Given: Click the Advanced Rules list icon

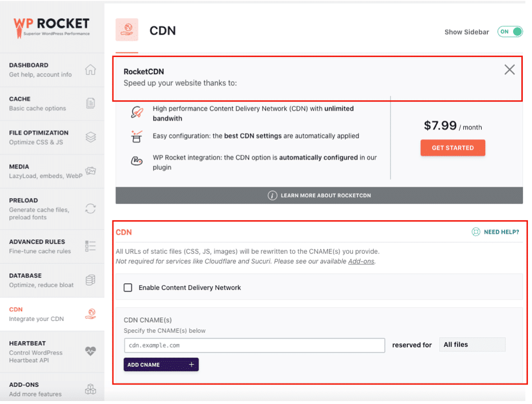Looking at the screenshot, I should coord(91,246).
